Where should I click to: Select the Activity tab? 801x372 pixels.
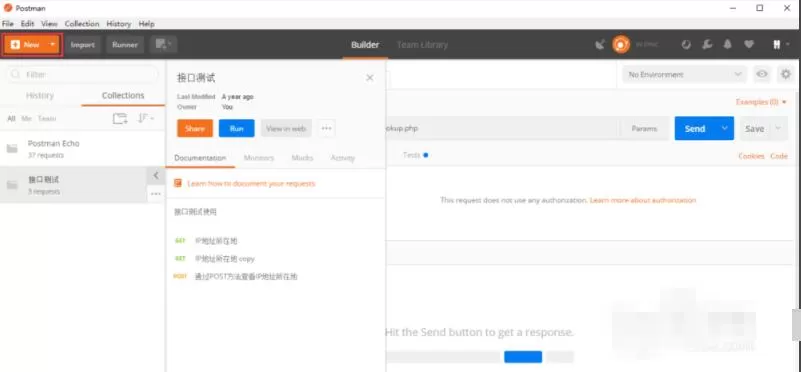click(343, 158)
